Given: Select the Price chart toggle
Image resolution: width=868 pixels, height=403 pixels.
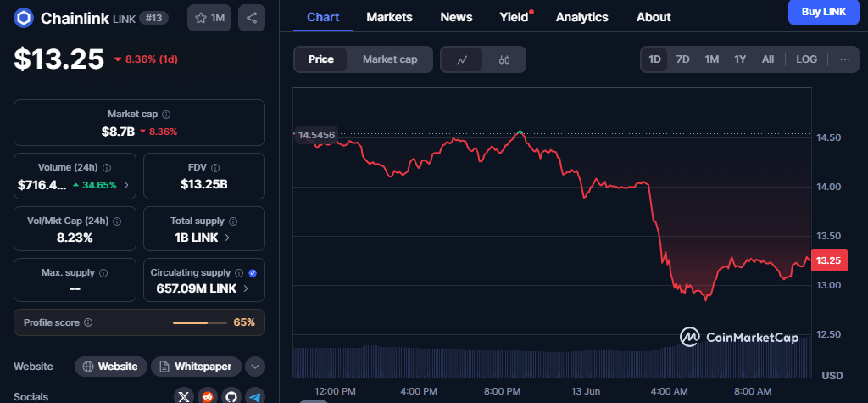Looking at the screenshot, I should click(x=321, y=59).
